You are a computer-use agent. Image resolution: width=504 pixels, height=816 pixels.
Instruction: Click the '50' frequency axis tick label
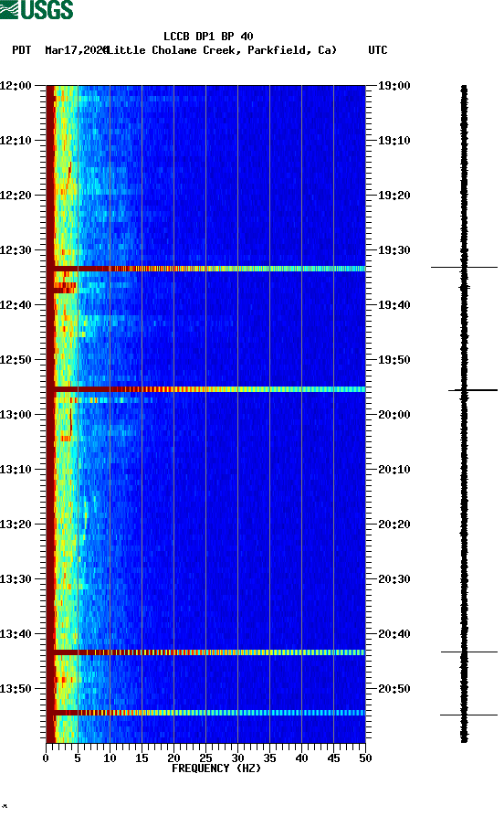[x=365, y=758]
